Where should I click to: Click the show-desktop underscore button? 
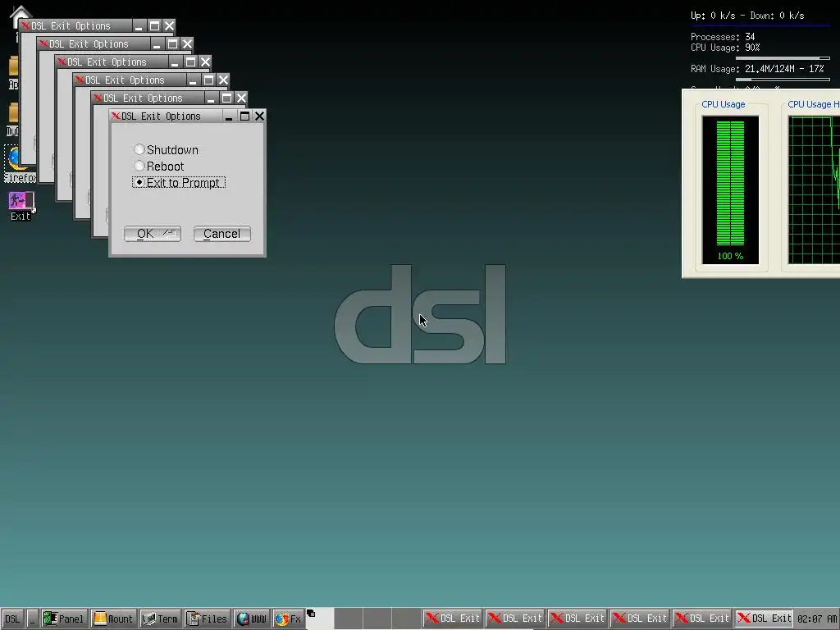pyautogui.click(x=32, y=619)
